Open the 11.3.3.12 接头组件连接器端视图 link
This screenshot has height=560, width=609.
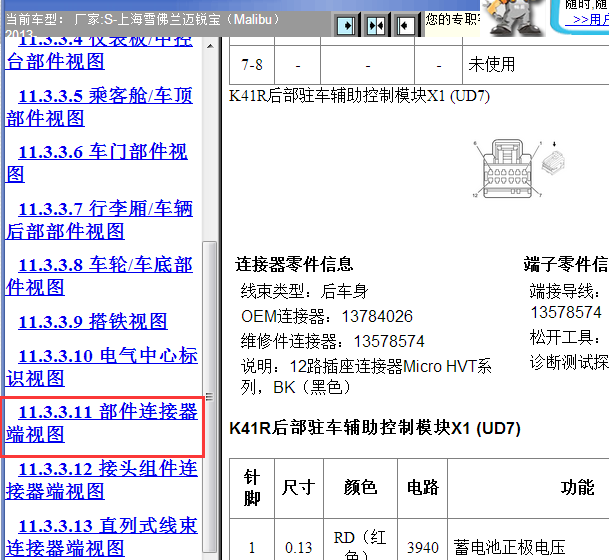click(x=102, y=480)
